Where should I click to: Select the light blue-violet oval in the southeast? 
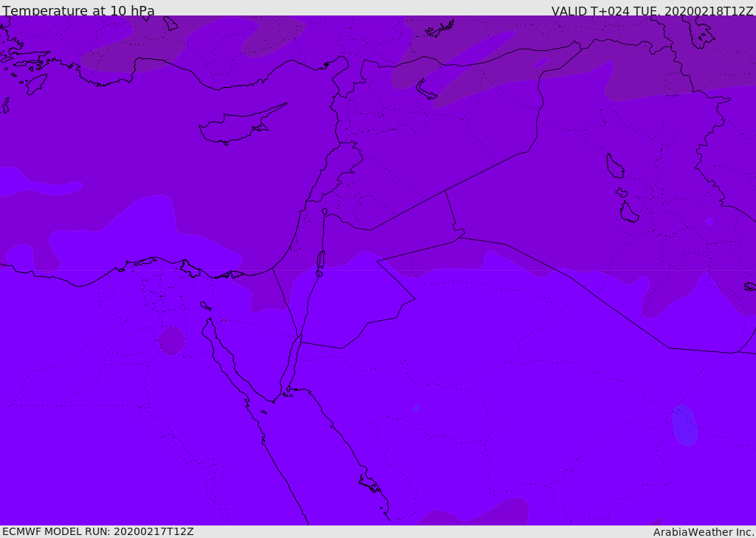[x=685, y=425]
